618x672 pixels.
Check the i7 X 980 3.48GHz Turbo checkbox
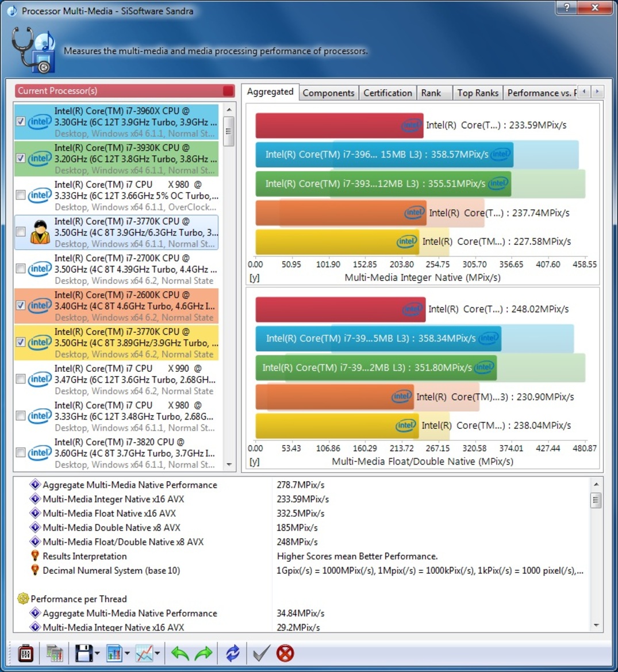(x=20, y=416)
